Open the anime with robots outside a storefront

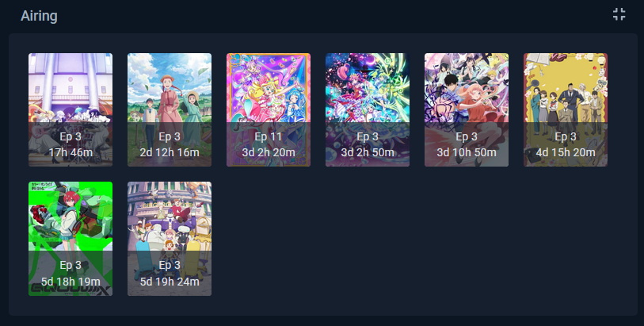coord(170,239)
